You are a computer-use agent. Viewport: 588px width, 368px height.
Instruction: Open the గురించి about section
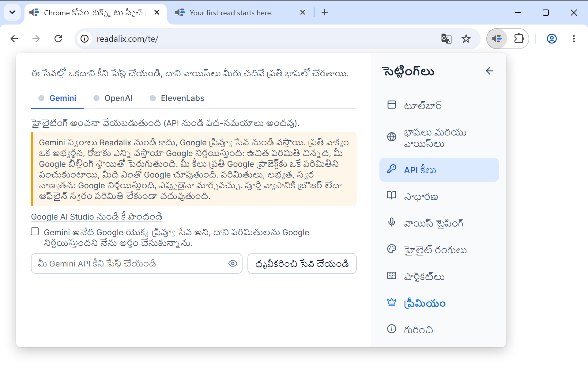click(x=439, y=330)
